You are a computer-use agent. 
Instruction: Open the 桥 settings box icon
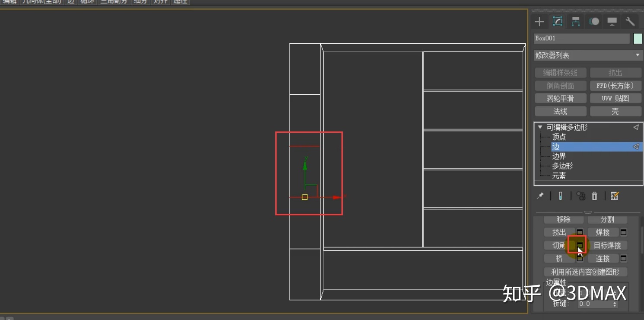pyautogui.click(x=580, y=258)
